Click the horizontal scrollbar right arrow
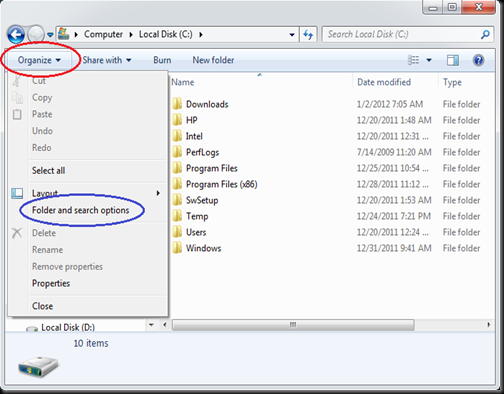The width and height of the screenshot is (504, 394). [489, 325]
